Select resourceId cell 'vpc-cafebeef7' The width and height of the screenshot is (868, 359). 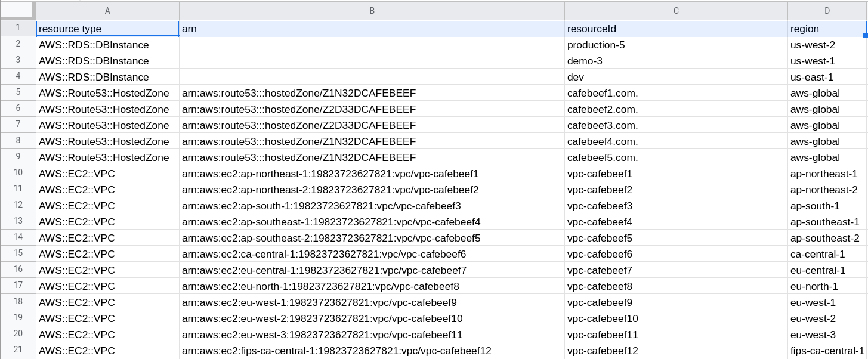pyautogui.click(x=676, y=270)
